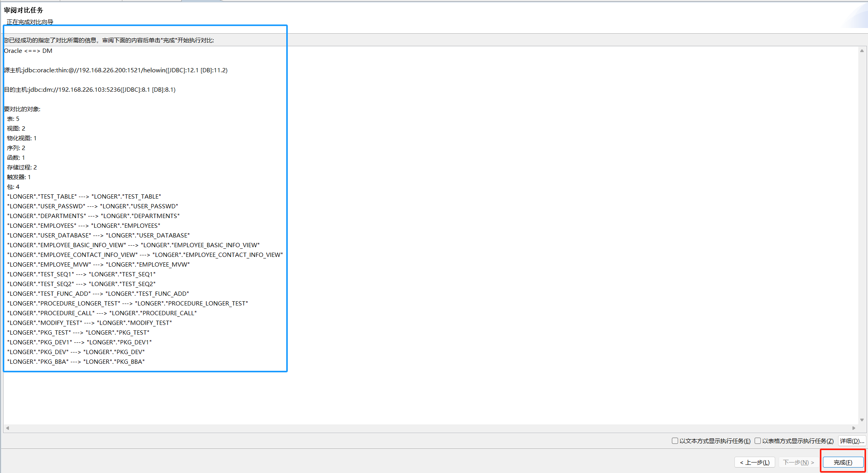Click the horizontal scrollbar left arrow
Viewport: 868px width, 473px height.
click(7, 428)
